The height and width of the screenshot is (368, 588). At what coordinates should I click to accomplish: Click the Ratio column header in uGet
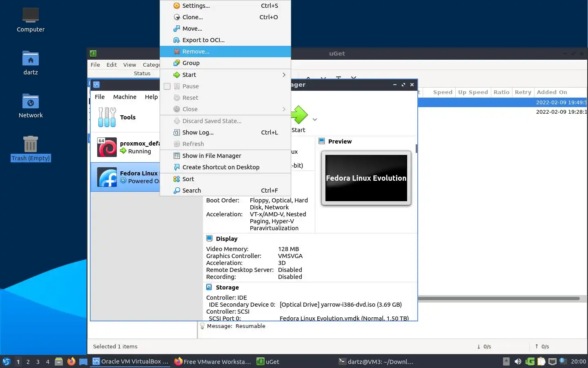501,92
